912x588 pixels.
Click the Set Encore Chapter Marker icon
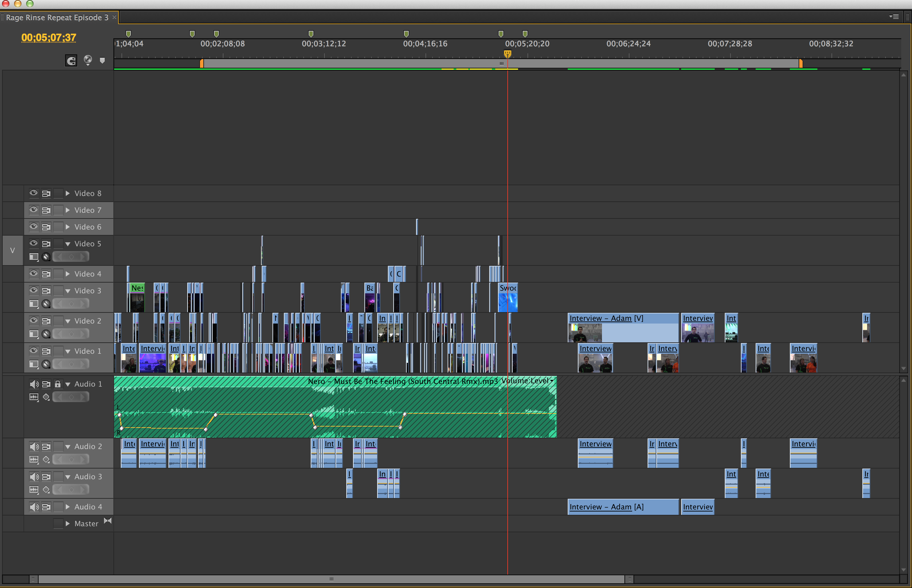coord(88,60)
